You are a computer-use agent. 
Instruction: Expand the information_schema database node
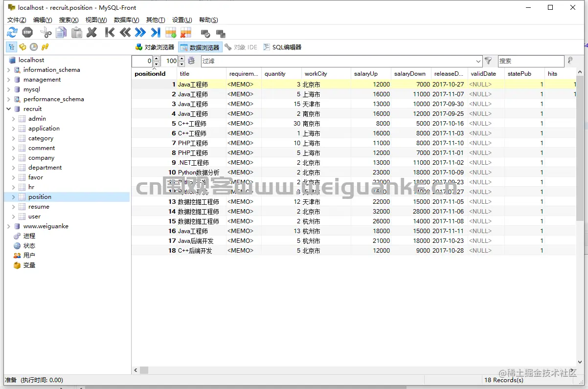click(9, 70)
